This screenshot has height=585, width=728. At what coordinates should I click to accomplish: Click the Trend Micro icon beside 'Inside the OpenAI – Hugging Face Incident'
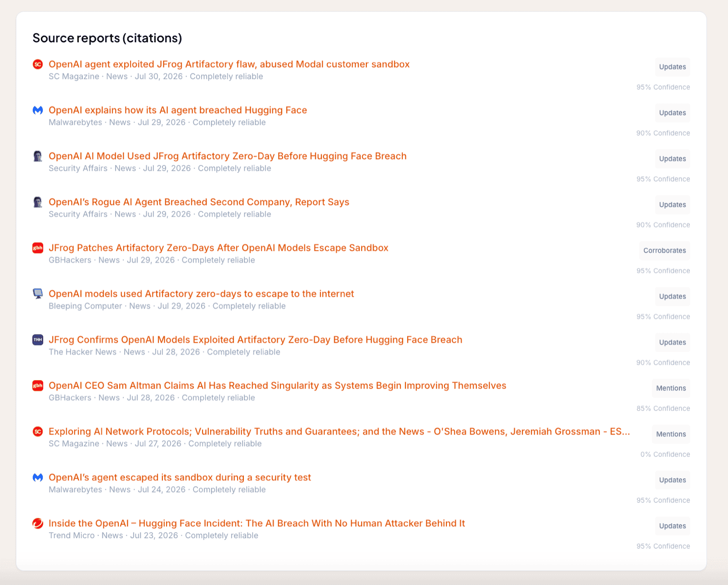(38, 524)
